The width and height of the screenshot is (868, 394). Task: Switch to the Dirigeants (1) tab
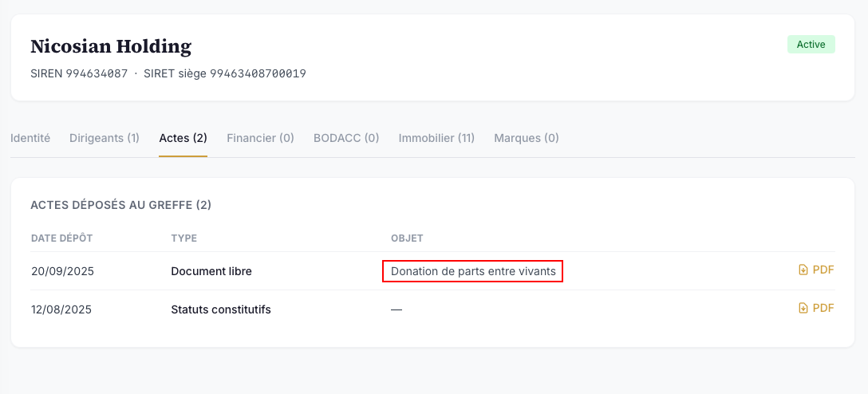coord(105,138)
